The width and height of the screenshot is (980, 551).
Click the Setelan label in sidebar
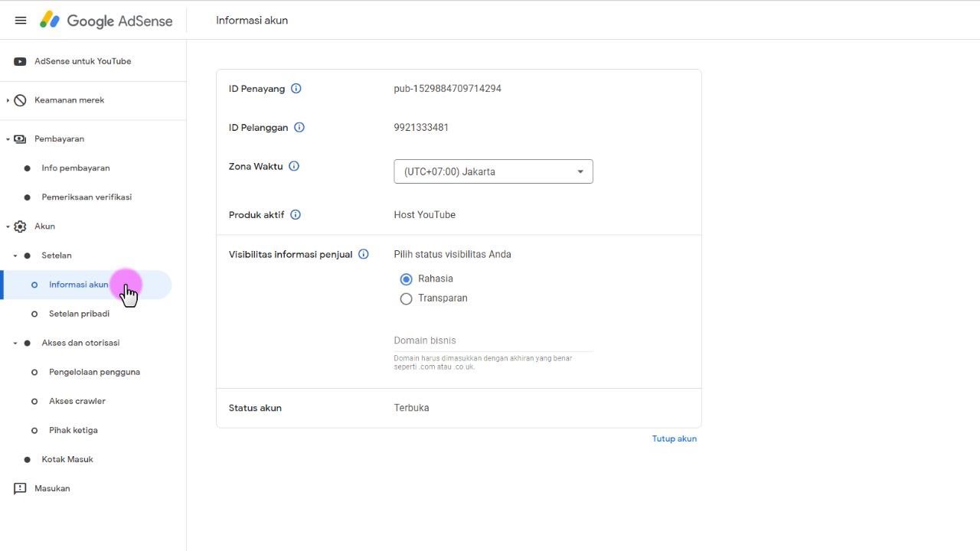[57, 256]
